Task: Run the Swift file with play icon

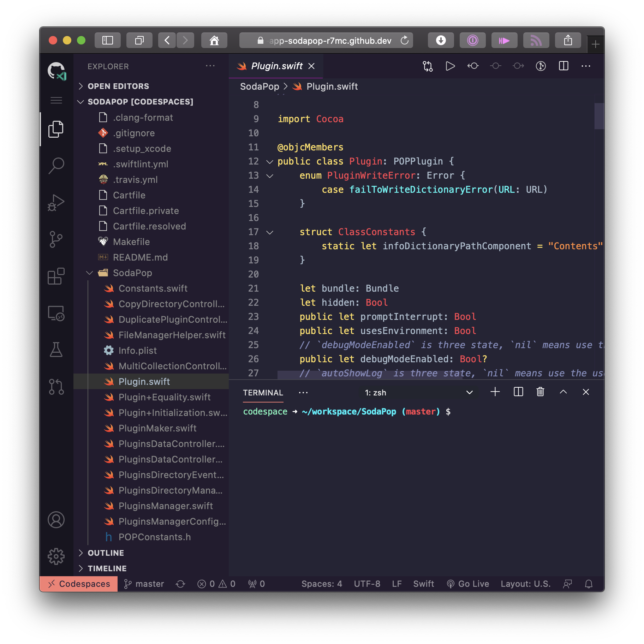Action: pyautogui.click(x=450, y=66)
